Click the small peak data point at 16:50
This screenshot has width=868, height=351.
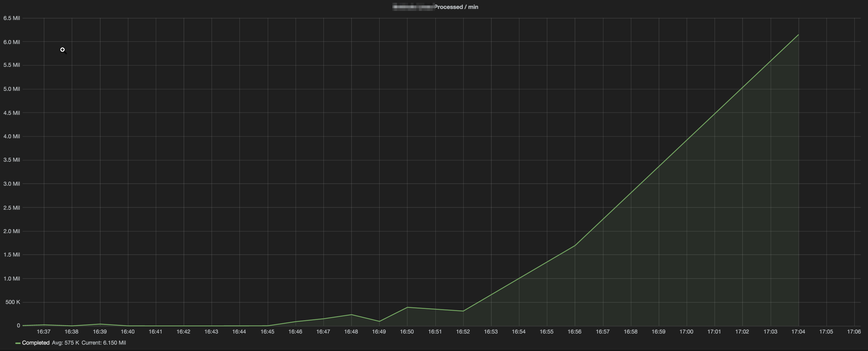[407, 307]
